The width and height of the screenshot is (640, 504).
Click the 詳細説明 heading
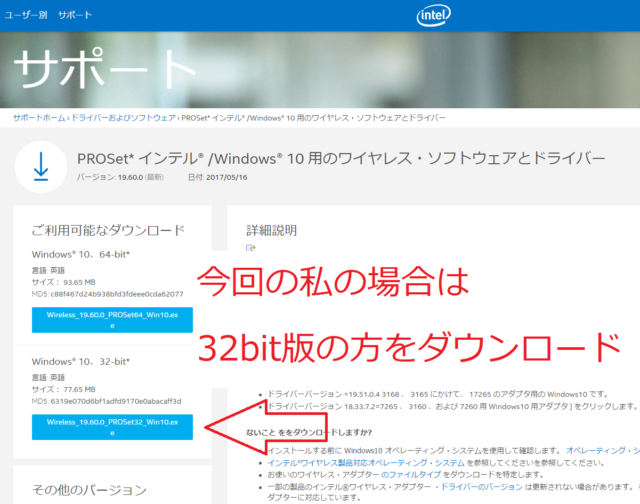(x=272, y=230)
